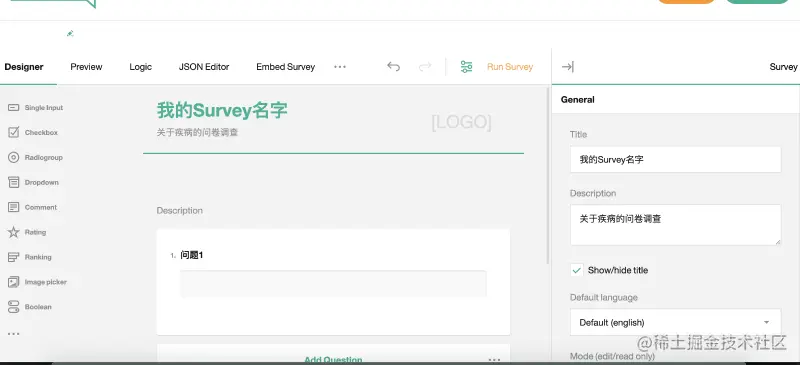Viewport: 800px width, 365px height.
Task: Click the small pencil edit icon
Action: [70, 34]
